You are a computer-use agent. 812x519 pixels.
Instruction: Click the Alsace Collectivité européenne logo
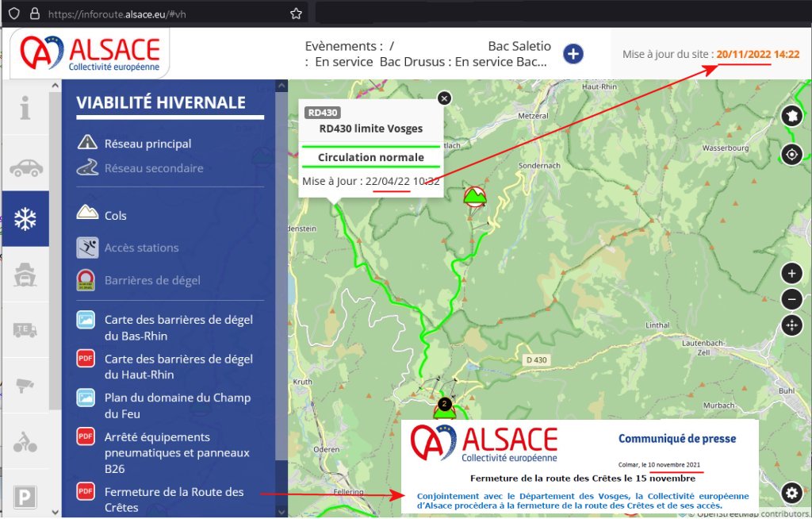90,53
